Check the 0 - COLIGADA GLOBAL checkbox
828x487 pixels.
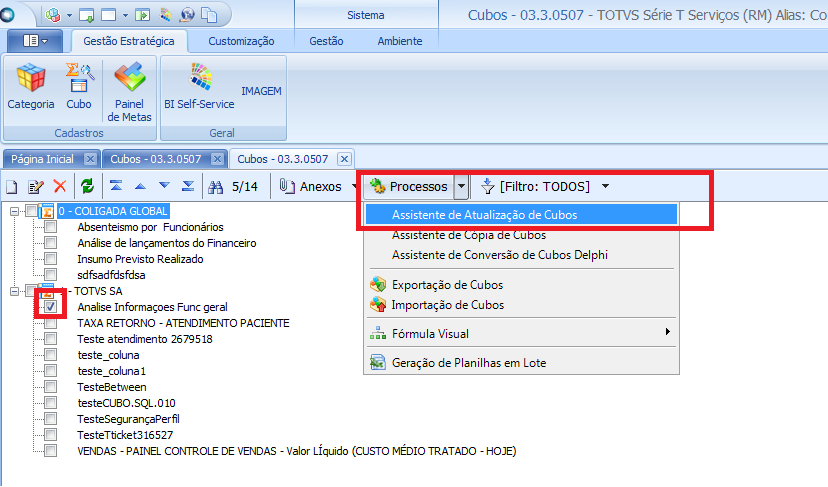coord(32,211)
